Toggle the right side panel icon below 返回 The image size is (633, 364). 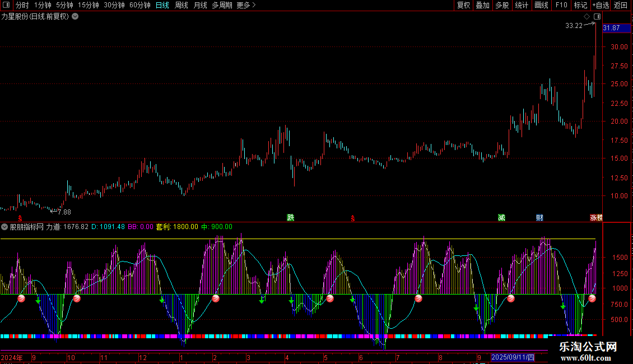tap(597, 17)
